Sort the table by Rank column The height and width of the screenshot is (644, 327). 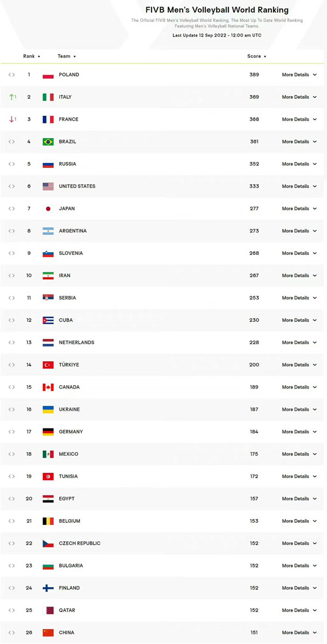tap(32, 56)
